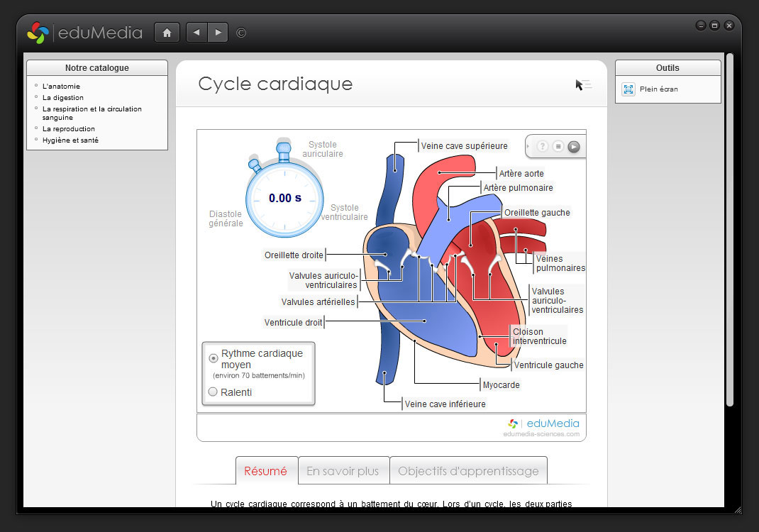Go to the eduMedia home page

(x=167, y=33)
